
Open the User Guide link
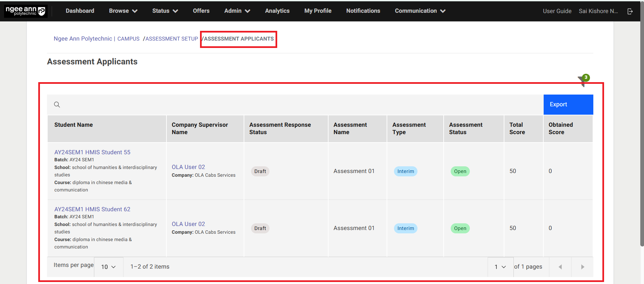click(557, 11)
